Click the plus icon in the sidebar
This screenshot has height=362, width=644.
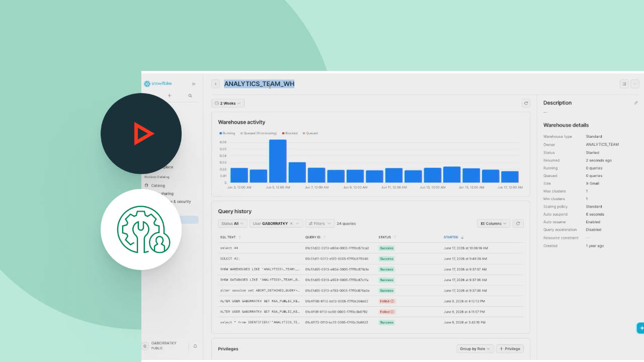pyautogui.click(x=170, y=96)
